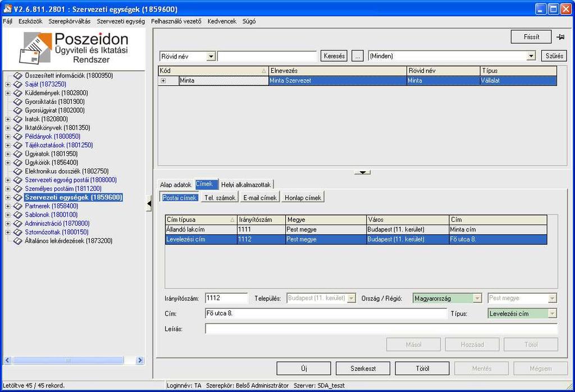Click the Irányítószám field with 1112
The width and height of the screenshot is (575, 392).
click(x=226, y=298)
